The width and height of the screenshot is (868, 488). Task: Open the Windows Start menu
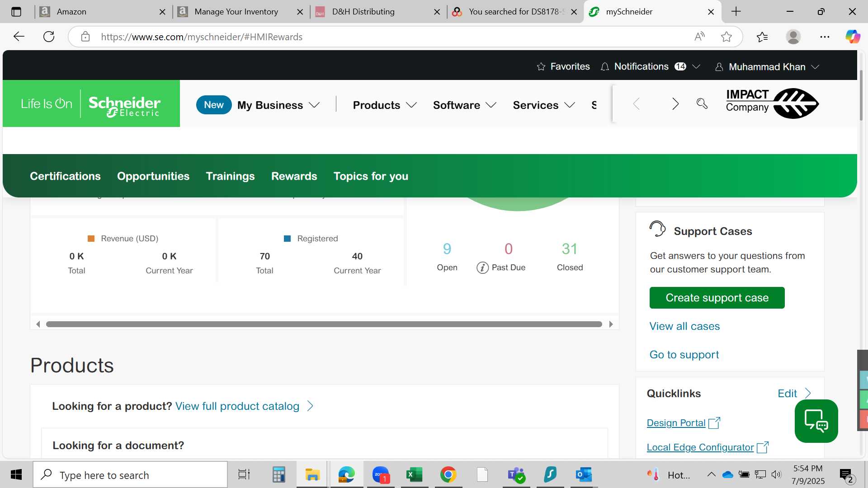(16, 474)
